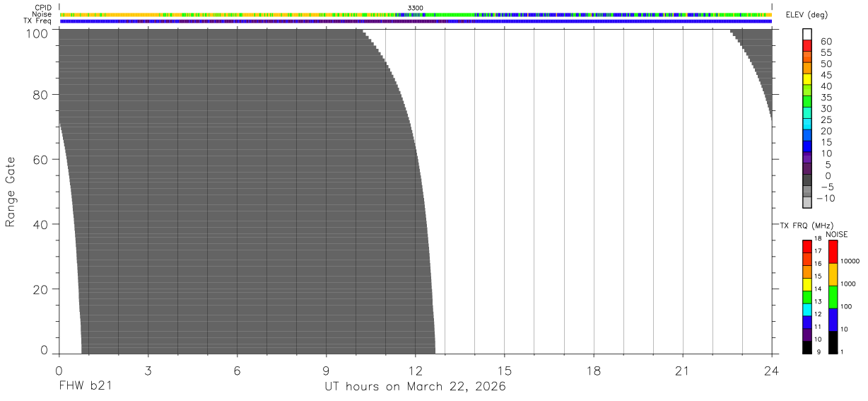
Task: Click the ELEV legend label '55'
Action: 826,53
